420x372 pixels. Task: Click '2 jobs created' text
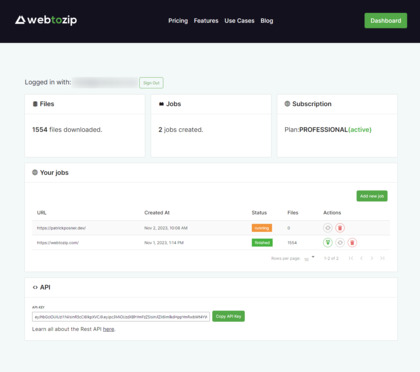pyautogui.click(x=181, y=130)
